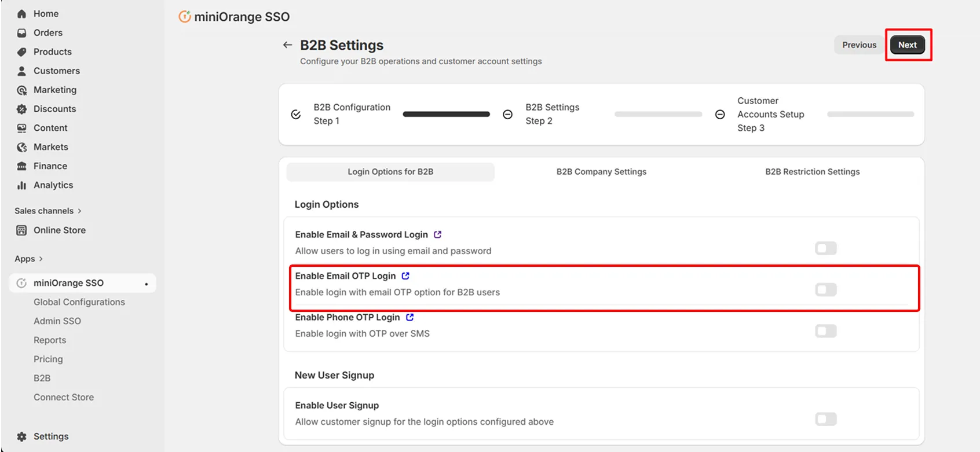This screenshot has width=980, height=452.
Task: Switch to Login Options for B2B tab
Action: (390, 172)
